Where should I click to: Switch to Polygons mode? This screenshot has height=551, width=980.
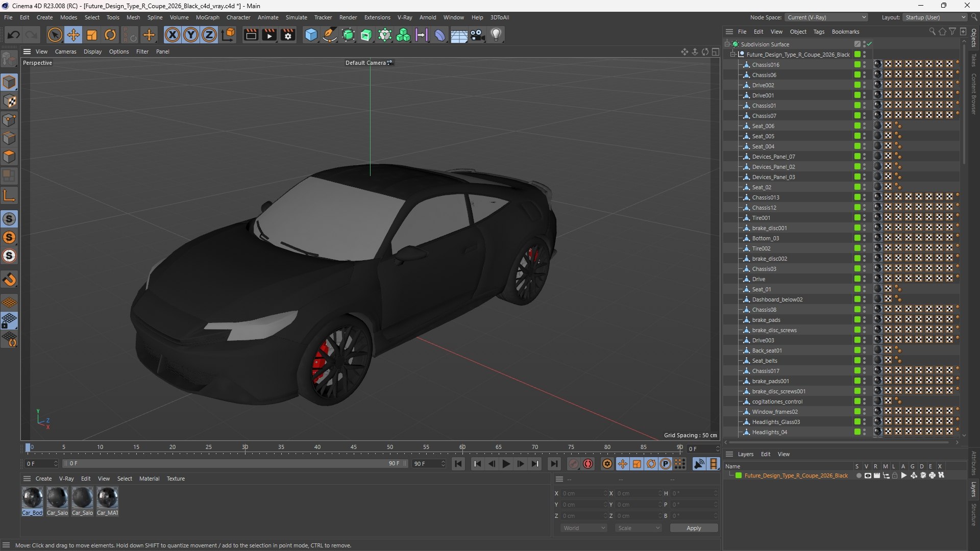[9, 157]
